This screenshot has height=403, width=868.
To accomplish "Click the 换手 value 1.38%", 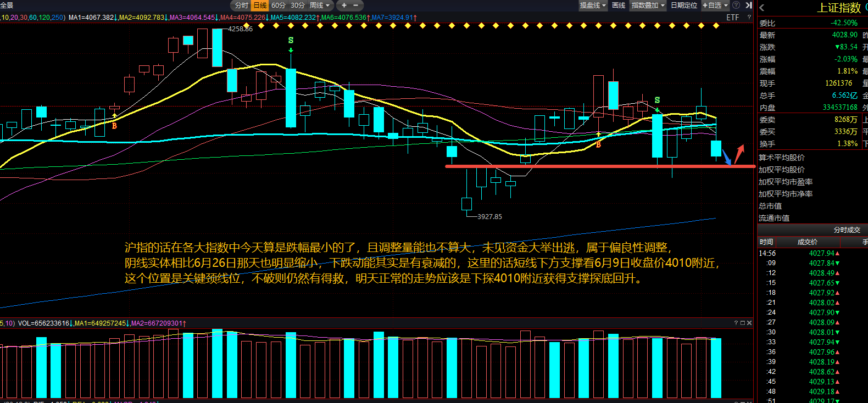I will click(847, 143).
